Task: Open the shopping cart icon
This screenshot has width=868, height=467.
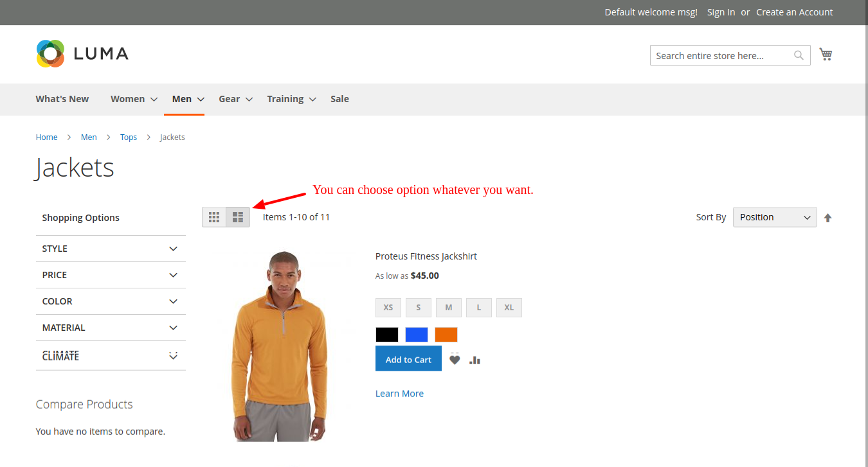Action: [x=826, y=55]
